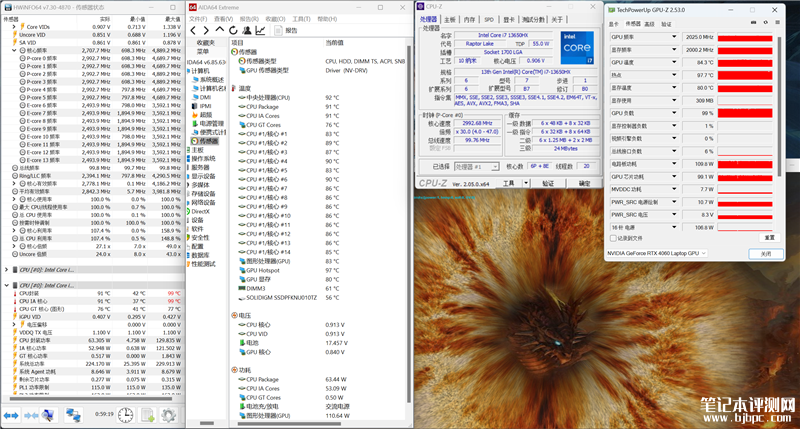Open AIDA64 帮助(H) menu
The height and width of the screenshot is (429, 800).
coord(327,19)
